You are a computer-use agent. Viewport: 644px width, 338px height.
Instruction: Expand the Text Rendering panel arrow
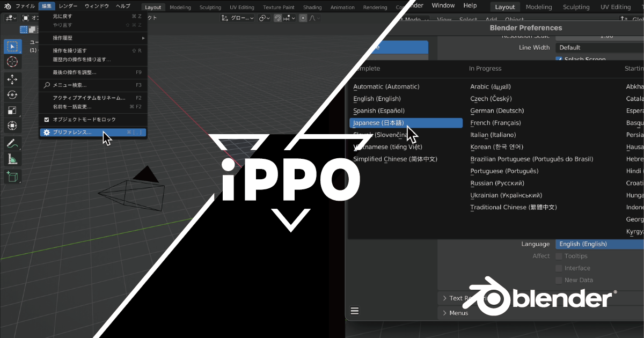coord(445,298)
